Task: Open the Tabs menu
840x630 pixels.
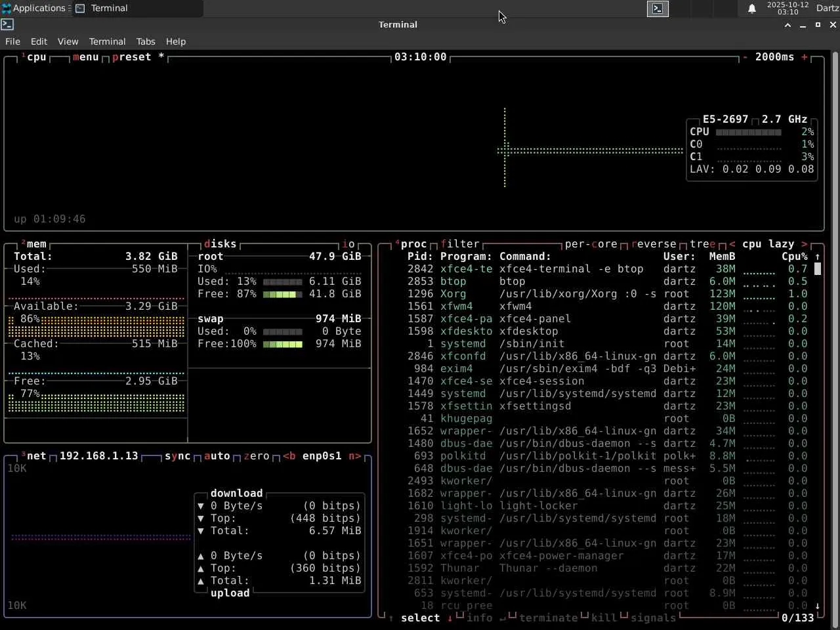Action: coord(146,41)
